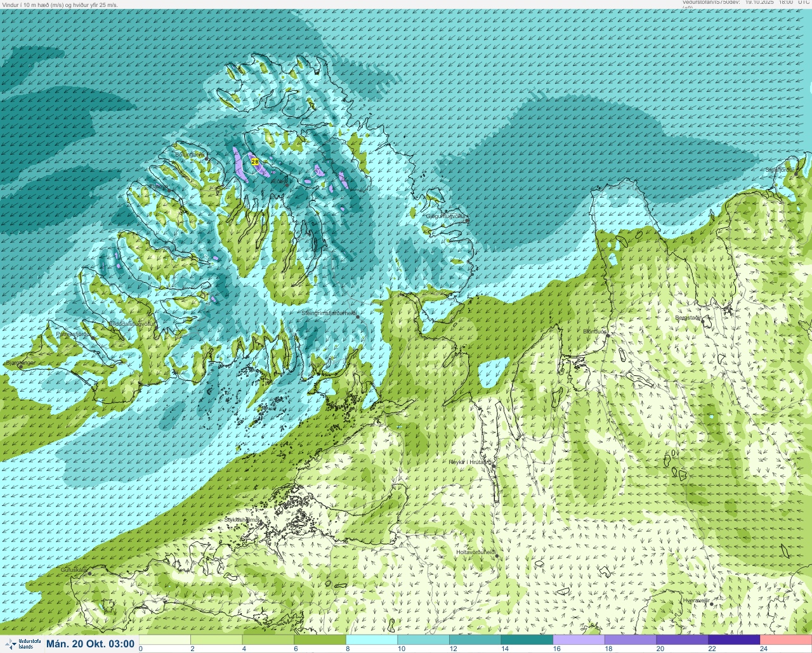Screen dimensions: 812x653
Task: Select the 12–14 m/s teal legend swatch
Action: pos(475,640)
